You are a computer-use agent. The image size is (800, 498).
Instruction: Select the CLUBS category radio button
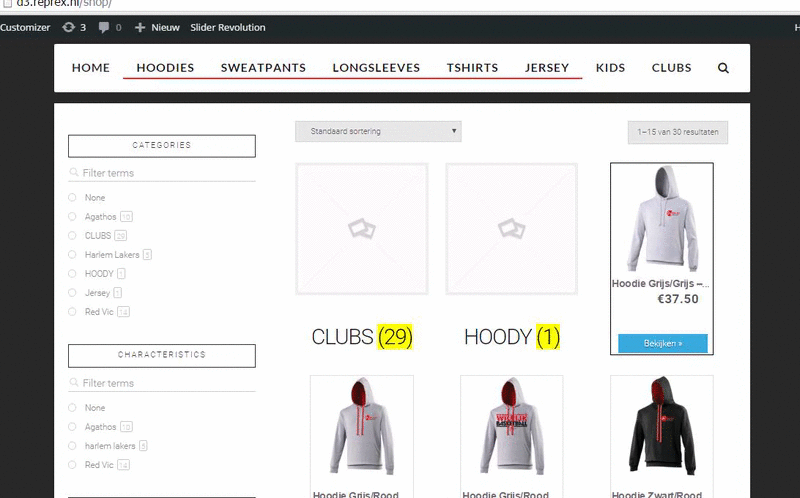[72, 235]
